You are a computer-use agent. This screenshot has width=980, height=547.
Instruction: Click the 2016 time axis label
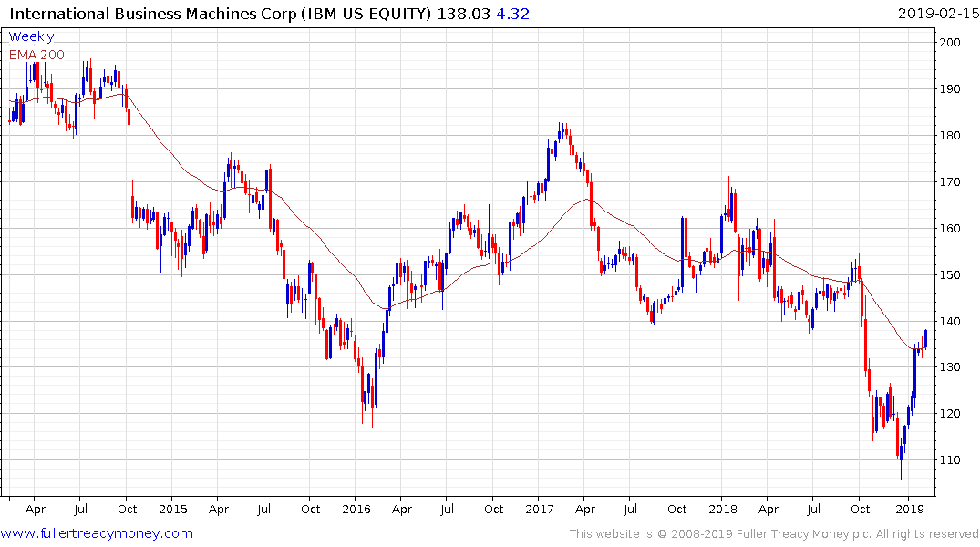[x=356, y=509]
